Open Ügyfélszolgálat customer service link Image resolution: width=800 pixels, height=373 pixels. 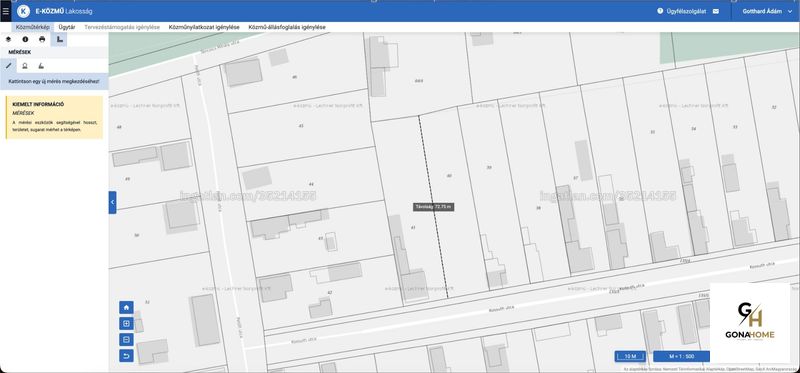tap(686, 11)
